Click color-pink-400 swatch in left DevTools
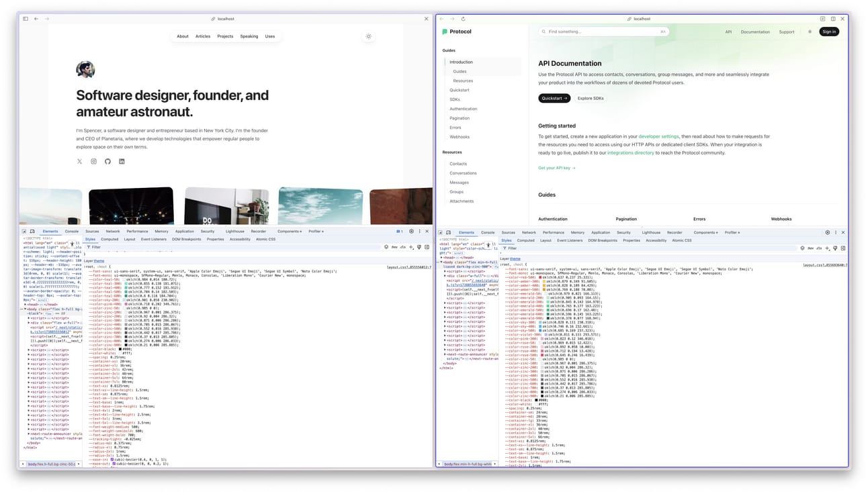868x492 pixels. [127, 303]
